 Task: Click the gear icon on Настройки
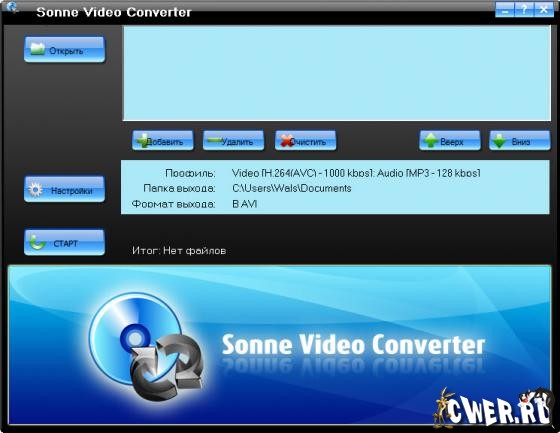click(35, 190)
